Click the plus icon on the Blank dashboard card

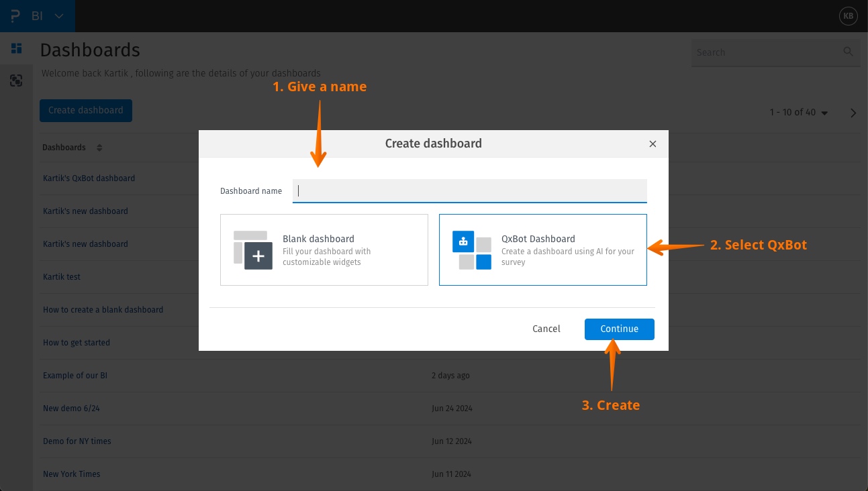tap(257, 257)
